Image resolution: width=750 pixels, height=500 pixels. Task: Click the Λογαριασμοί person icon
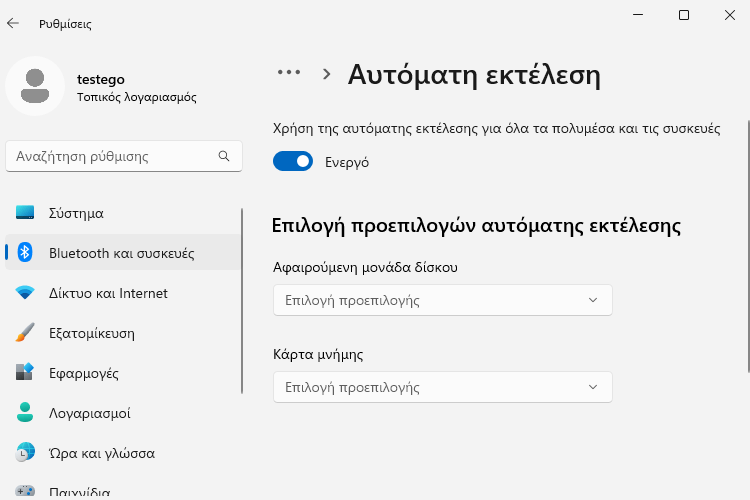(x=25, y=412)
